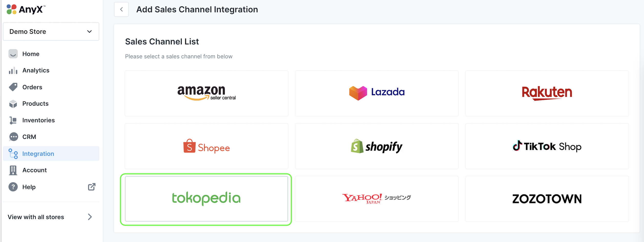Click the Account building icon
The image size is (644, 242).
[x=13, y=170]
